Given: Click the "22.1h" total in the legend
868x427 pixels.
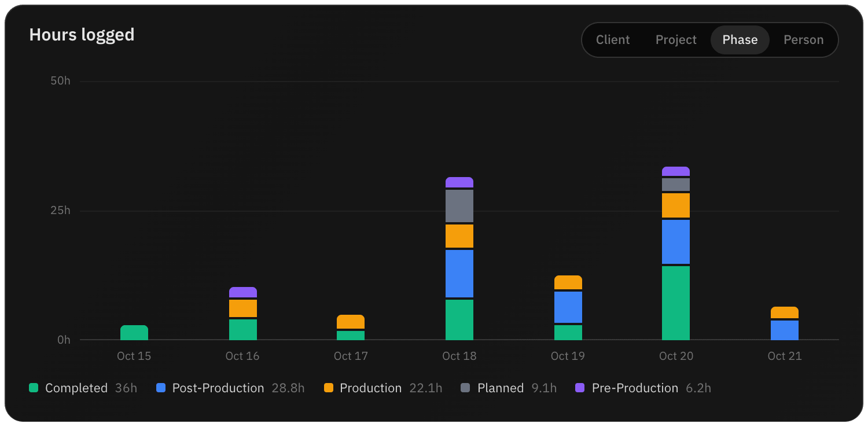Looking at the screenshot, I should pos(425,388).
